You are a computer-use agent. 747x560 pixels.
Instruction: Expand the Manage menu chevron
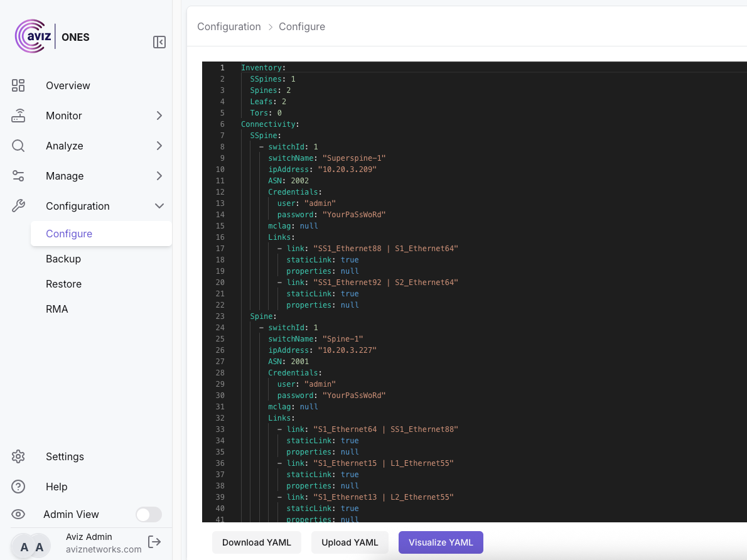click(159, 176)
